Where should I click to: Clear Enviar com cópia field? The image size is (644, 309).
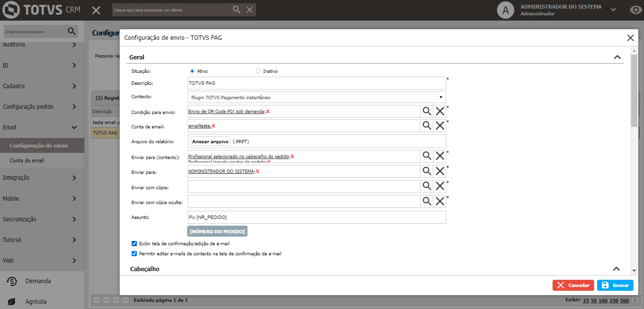pos(440,186)
